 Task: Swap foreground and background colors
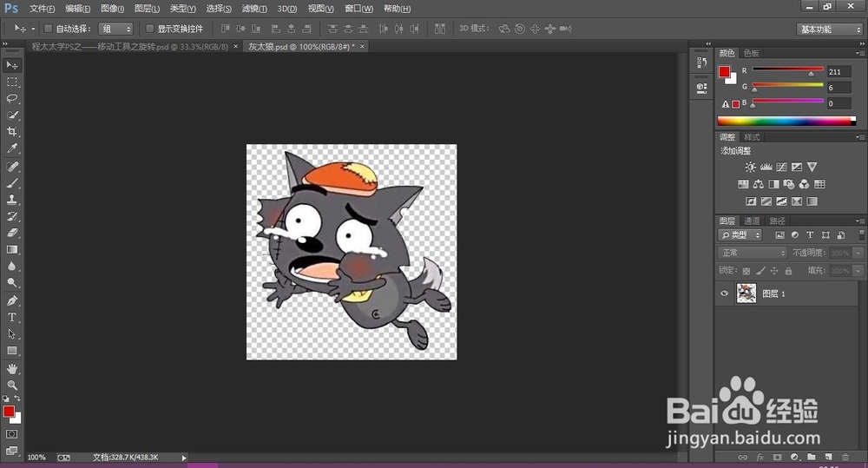click(17, 399)
